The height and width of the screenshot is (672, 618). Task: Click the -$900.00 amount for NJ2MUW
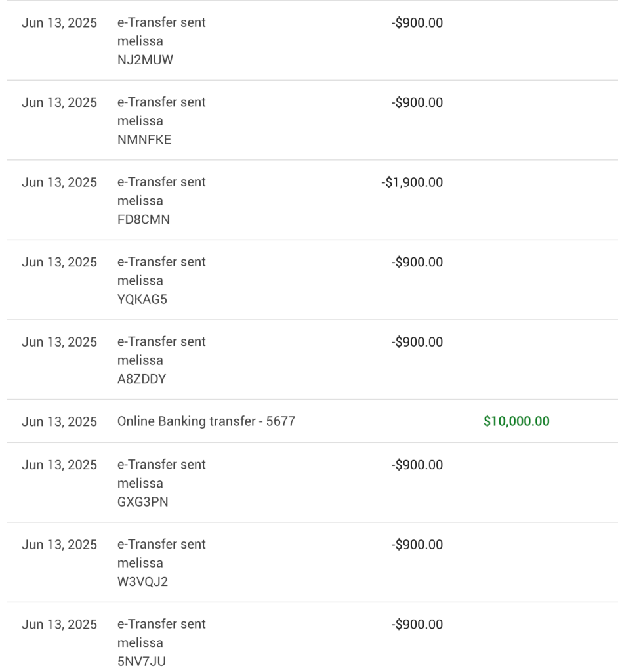coord(417,23)
